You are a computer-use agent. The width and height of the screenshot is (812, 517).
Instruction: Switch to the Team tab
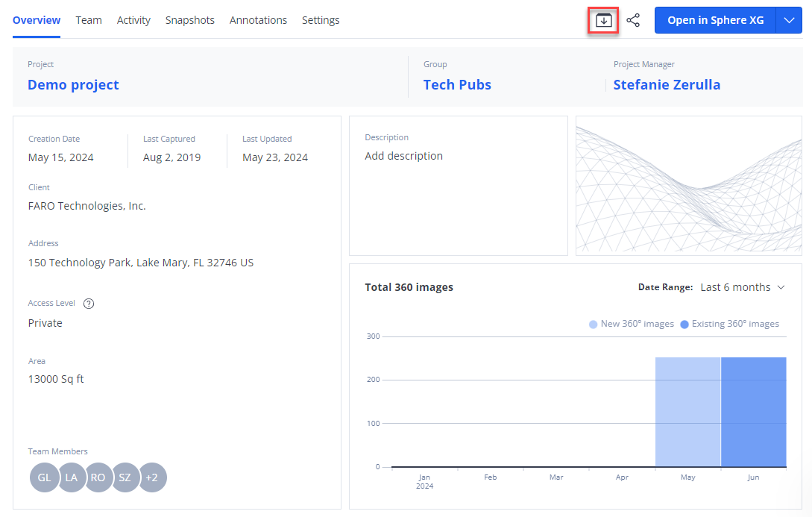click(x=89, y=20)
